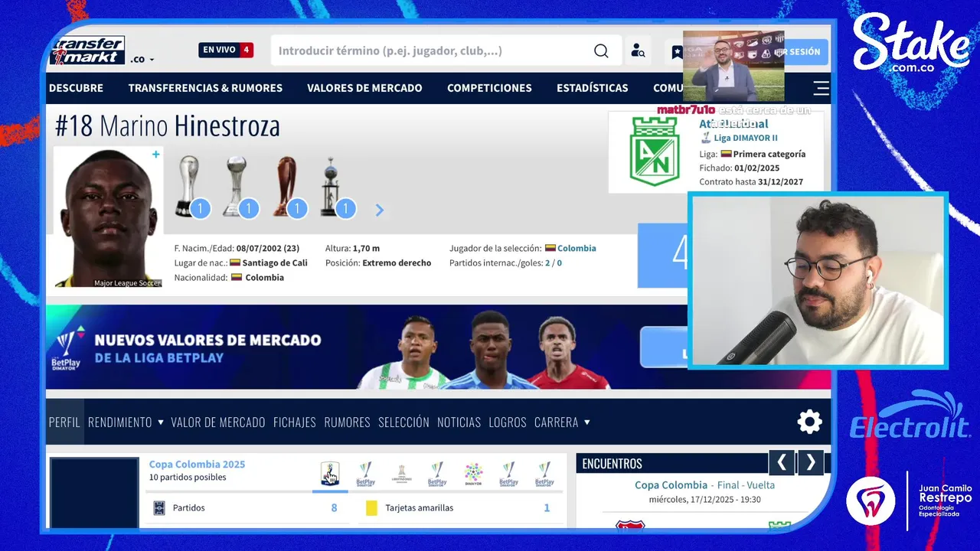Select the PERFIL tab

(x=64, y=422)
